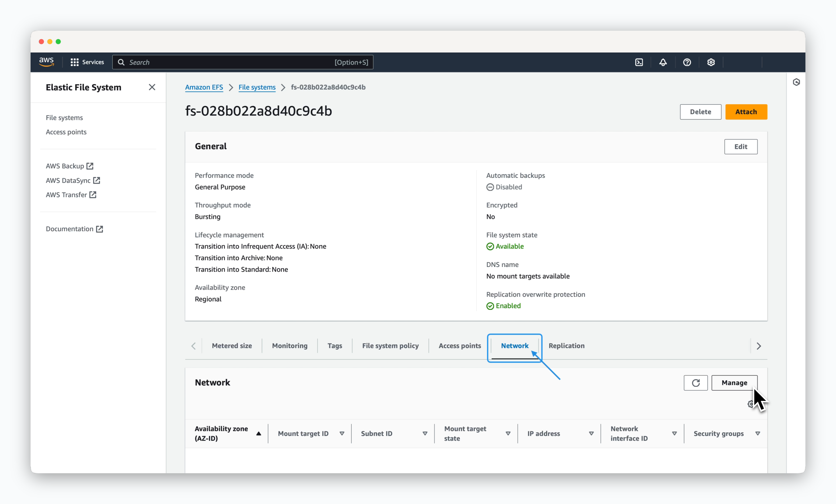Screen dimensions: 836x504
Task: Open AWS Backup sidebar link
Action: pyautogui.click(x=70, y=166)
